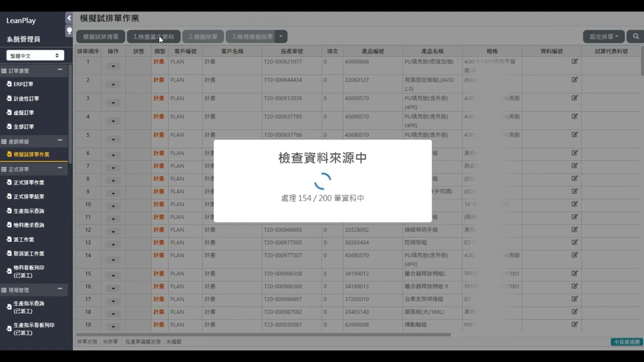Viewport: 644px width, 362px height.
Task: Open the dropdown arrow beside 3.檢視模擬結果
Action: (x=282, y=37)
